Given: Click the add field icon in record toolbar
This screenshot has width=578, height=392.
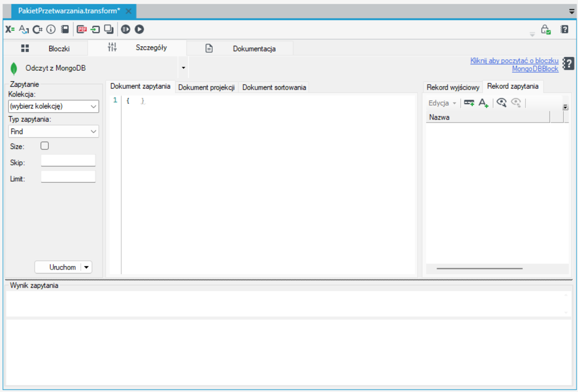Looking at the screenshot, I should point(469,103).
